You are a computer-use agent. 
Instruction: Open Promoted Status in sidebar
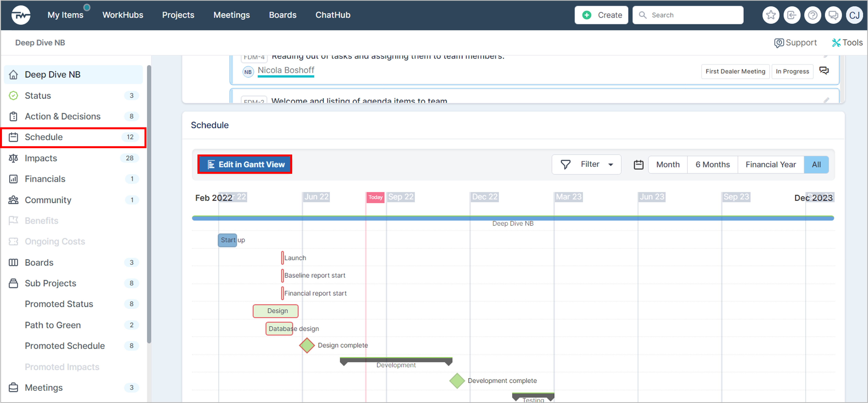point(59,304)
